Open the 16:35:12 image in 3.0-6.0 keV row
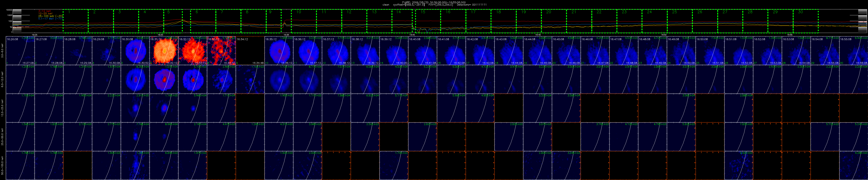 click(279, 51)
